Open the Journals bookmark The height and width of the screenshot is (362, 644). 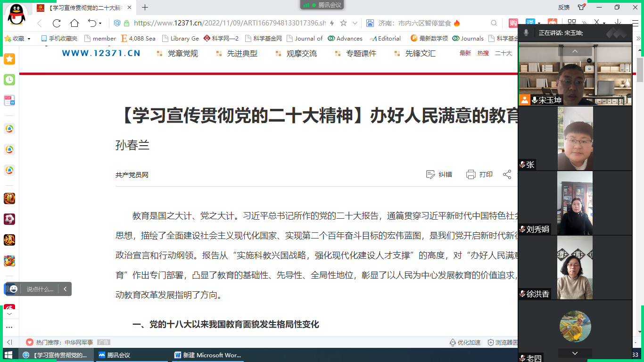click(468, 39)
